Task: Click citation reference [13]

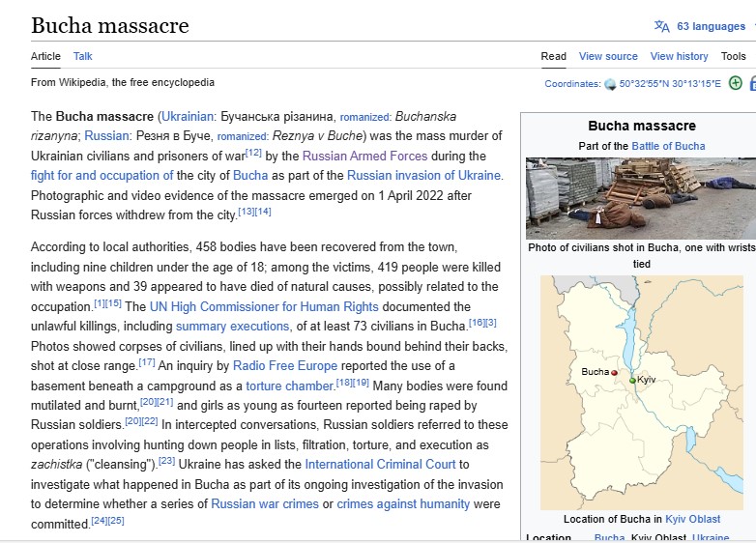Action: [246, 212]
